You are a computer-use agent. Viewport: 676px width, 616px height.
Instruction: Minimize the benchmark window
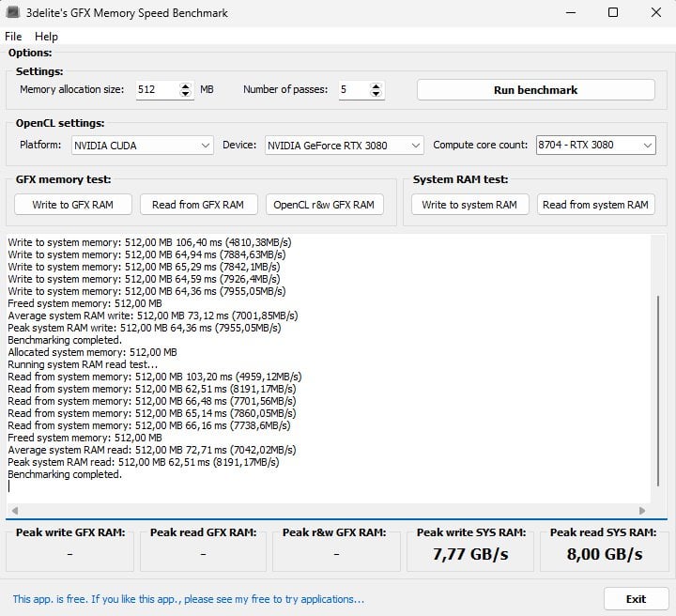coord(571,12)
